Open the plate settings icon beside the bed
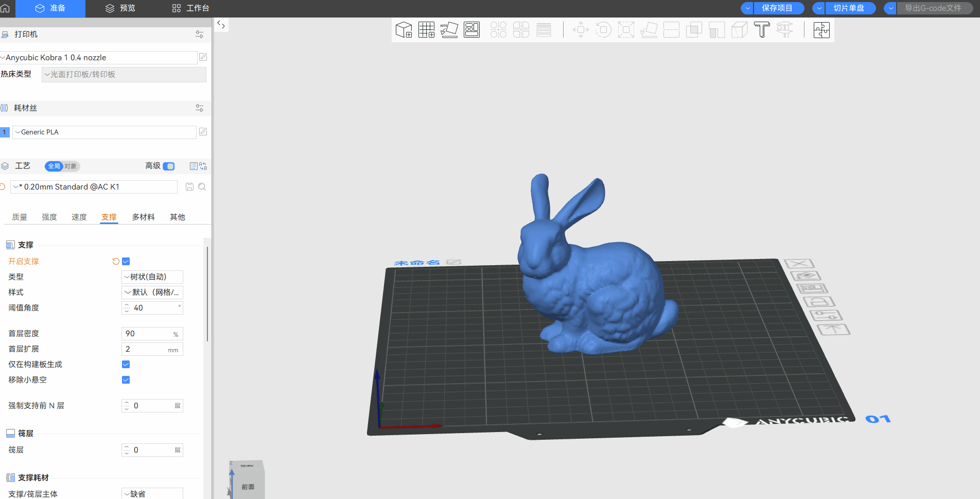 [x=826, y=315]
